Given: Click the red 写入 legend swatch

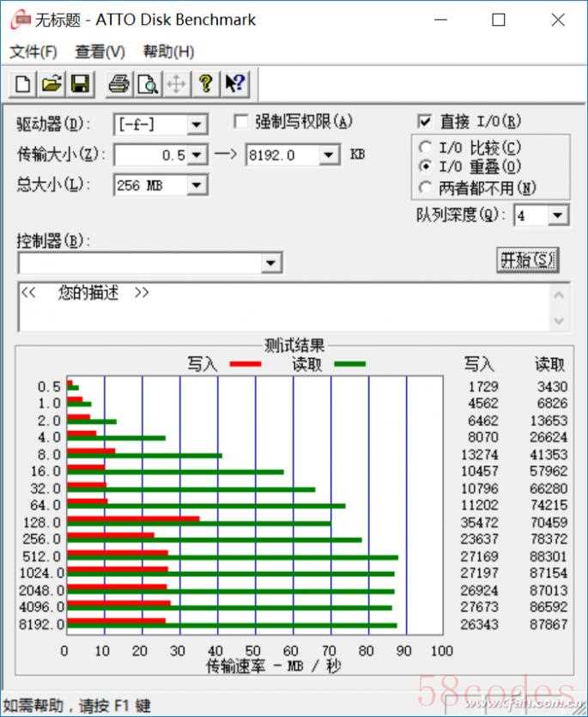Looking at the screenshot, I should pos(246,364).
